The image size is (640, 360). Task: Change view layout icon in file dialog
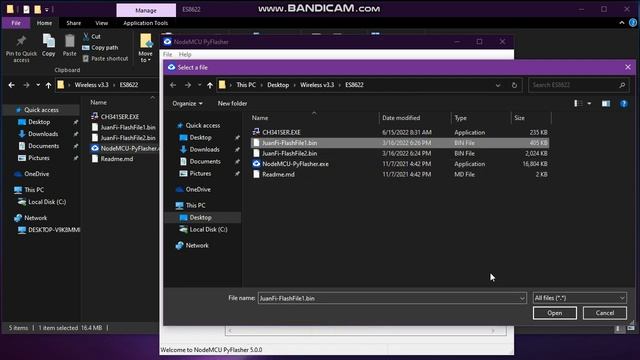coord(578,104)
